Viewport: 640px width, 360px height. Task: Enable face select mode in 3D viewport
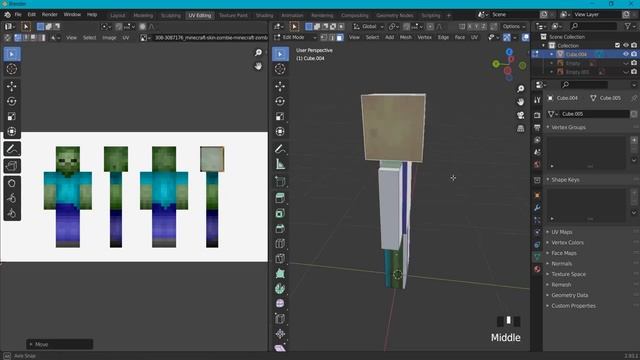(x=340, y=38)
